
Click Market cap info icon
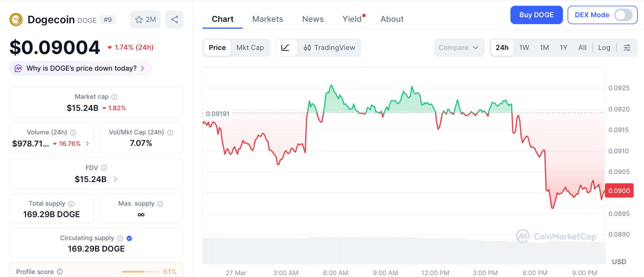click(114, 97)
